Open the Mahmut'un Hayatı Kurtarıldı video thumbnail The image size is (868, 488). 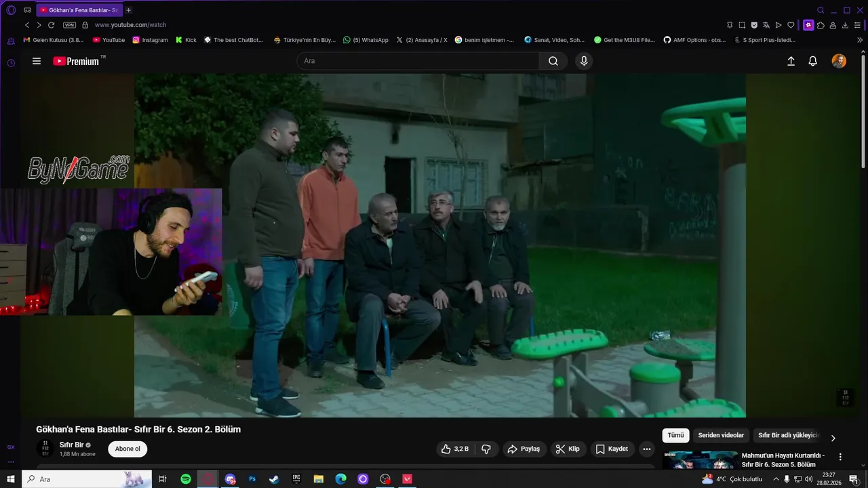(701, 460)
